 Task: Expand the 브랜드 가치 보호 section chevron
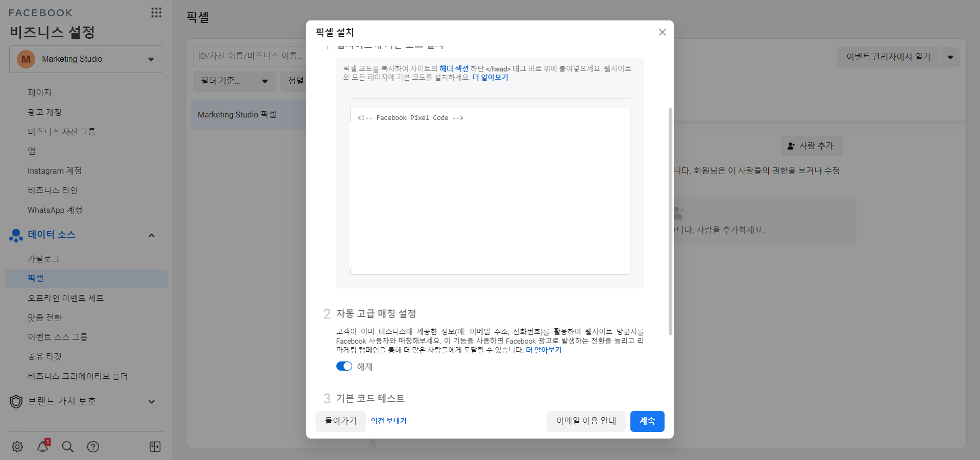(152, 402)
